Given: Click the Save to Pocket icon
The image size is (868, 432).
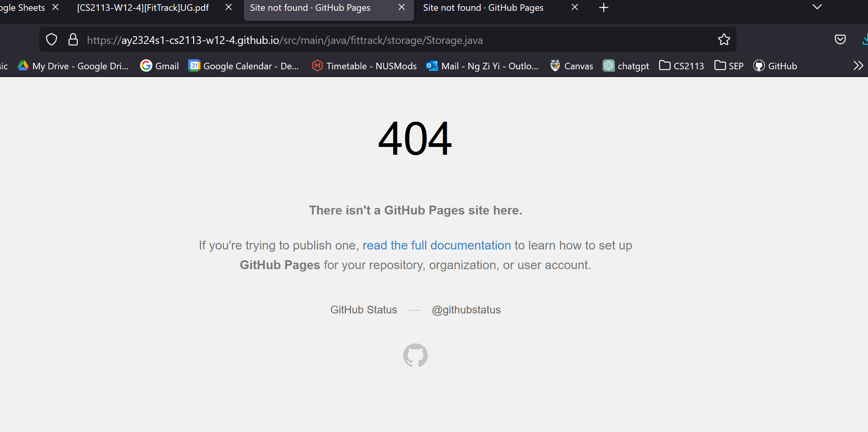Looking at the screenshot, I should pyautogui.click(x=840, y=40).
